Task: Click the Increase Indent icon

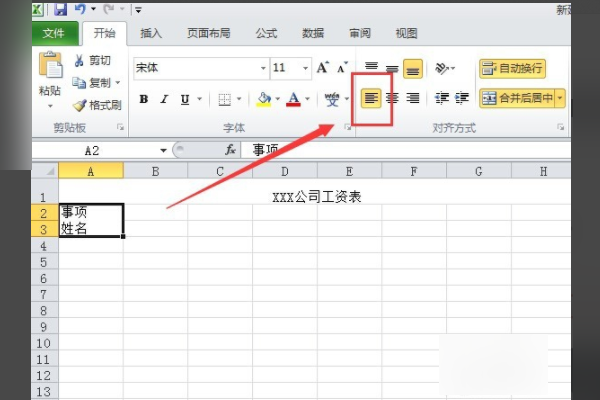Action: pos(462,98)
